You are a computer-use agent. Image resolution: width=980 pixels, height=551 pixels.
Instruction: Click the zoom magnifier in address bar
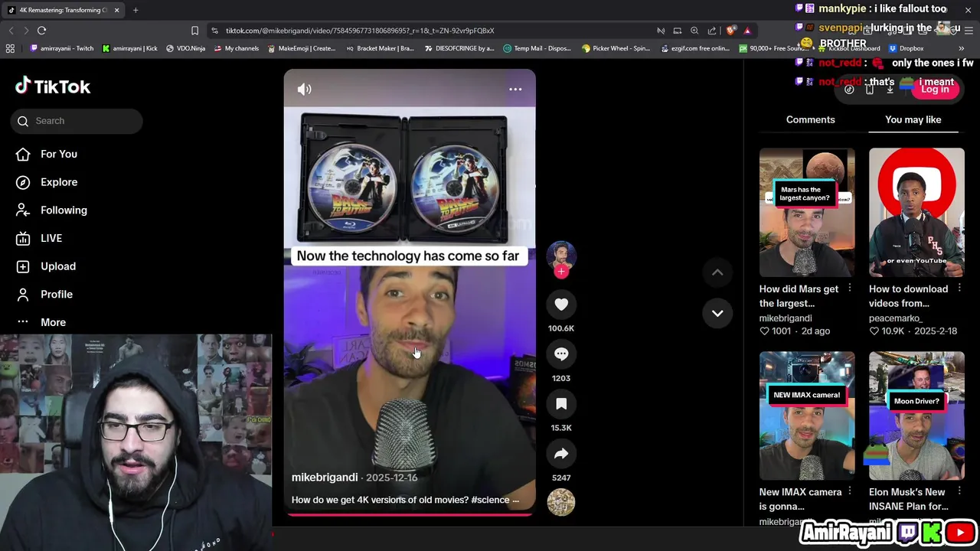694,31
